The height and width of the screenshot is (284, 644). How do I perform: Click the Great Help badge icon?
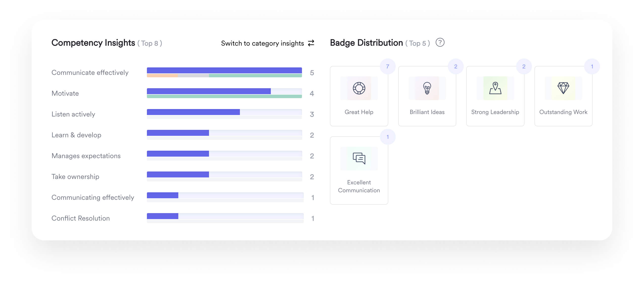coord(359,88)
